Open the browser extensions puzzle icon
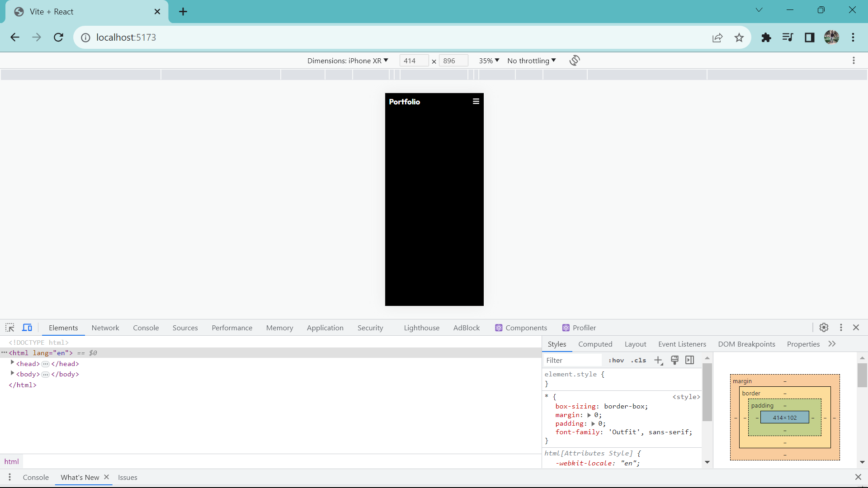This screenshot has height=488, width=868. coord(766,38)
